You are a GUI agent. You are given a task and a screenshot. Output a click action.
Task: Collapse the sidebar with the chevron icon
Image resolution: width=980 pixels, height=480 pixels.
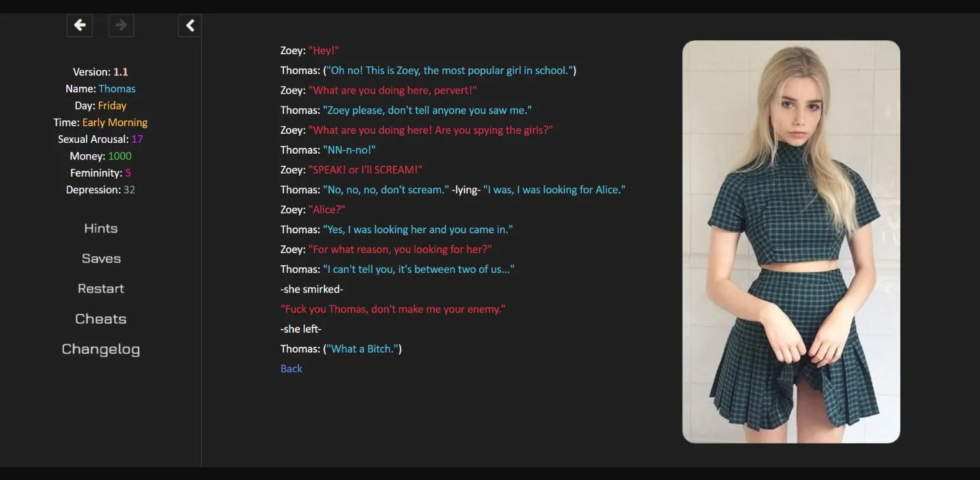pos(189,25)
